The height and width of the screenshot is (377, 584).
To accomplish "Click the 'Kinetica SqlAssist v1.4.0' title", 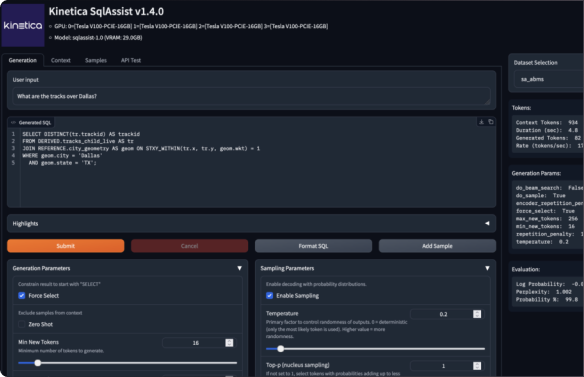I will click(106, 12).
